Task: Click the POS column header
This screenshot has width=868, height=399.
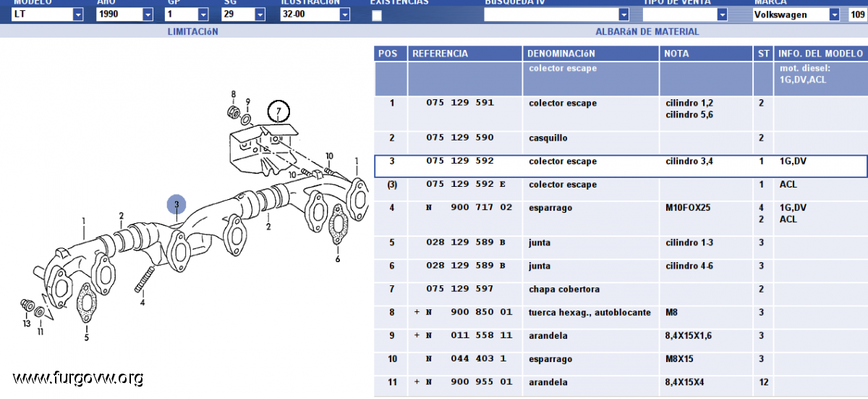Action: pyautogui.click(x=391, y=54)
